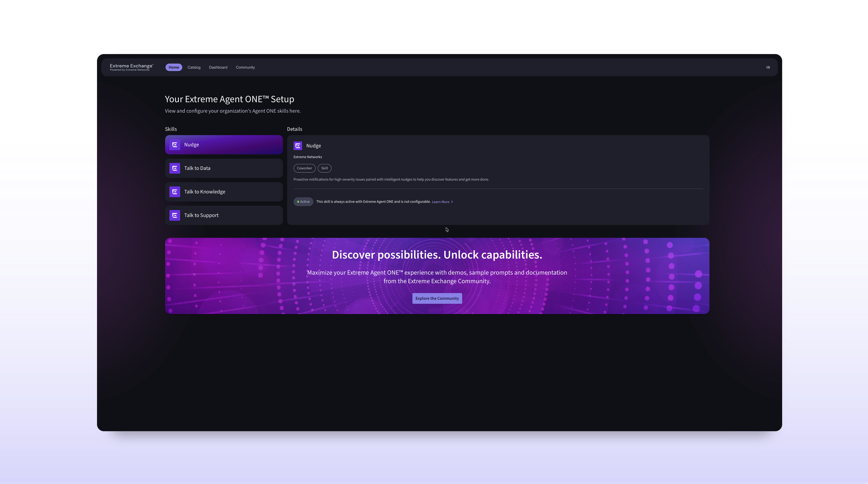This screenshot has height=484, width=868.
Task: Click the Talk to Data skill icon
Action: point(175,168)
